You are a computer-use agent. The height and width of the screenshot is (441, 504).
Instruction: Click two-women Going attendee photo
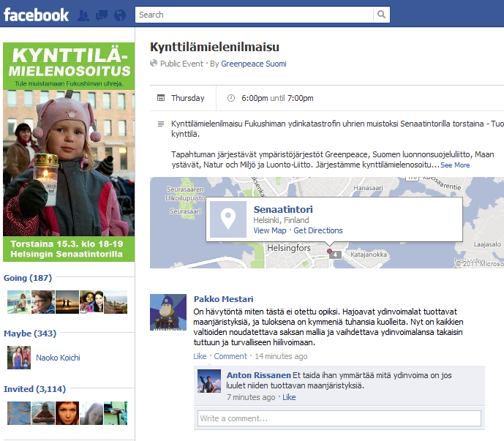click(91, 302)
